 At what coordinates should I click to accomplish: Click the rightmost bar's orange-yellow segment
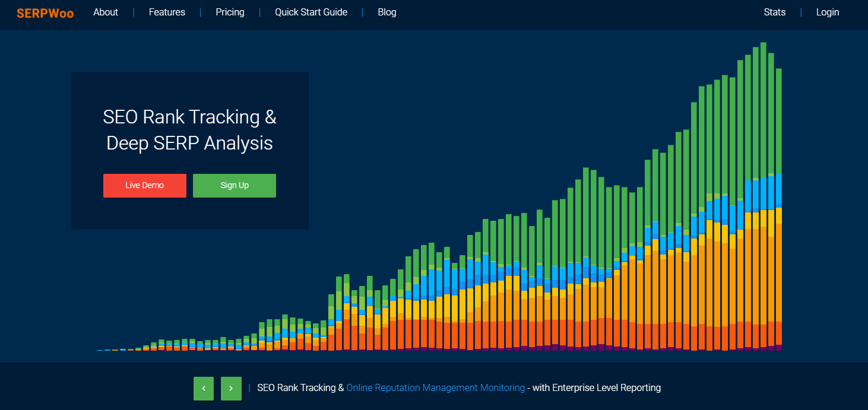[779, 264]
